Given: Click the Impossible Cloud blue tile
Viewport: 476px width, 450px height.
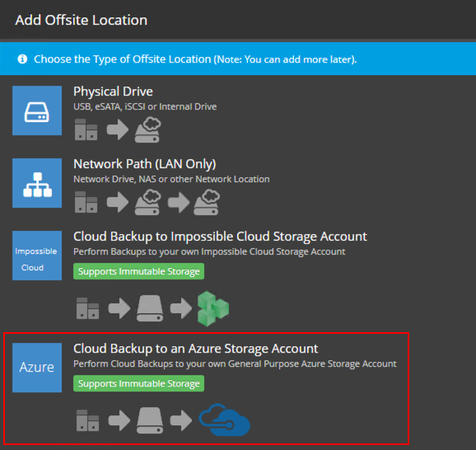Looking at the screenshot, I should click(x=37, y=255).
